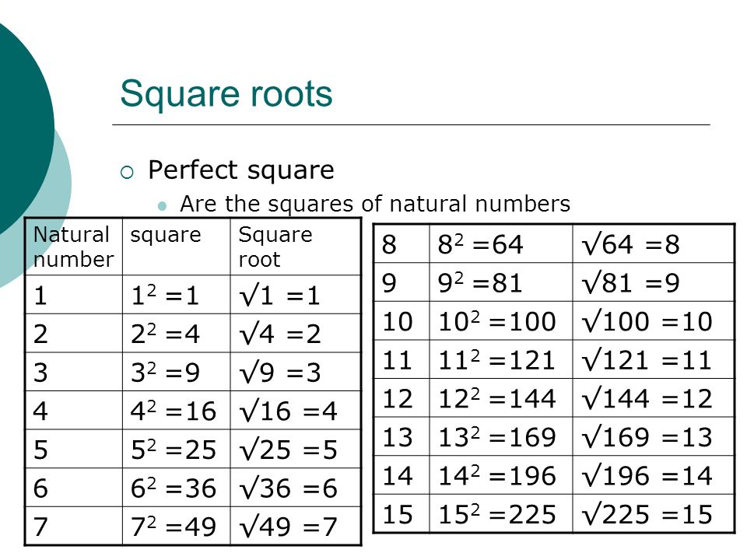Select the cell '√25 =5'
Screen dimensions: 747x560
296,449
